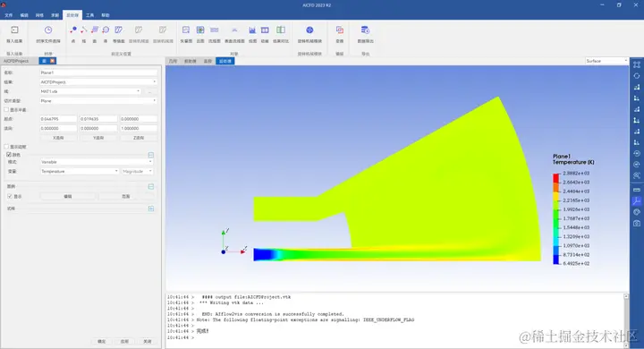Image resolution: width=644 pixels, height=349 pixels.
Task: Switch to the first tab above the viewport
Action: tap(173, 61)
